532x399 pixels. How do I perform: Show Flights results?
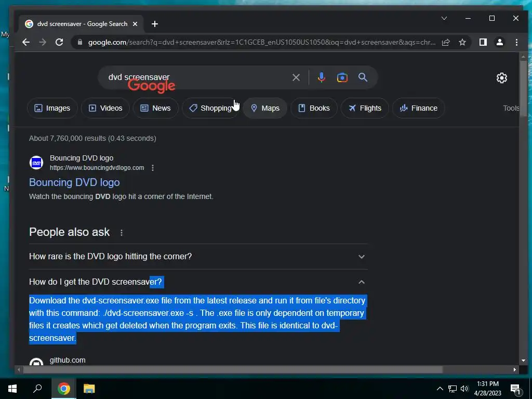(365, 108)
